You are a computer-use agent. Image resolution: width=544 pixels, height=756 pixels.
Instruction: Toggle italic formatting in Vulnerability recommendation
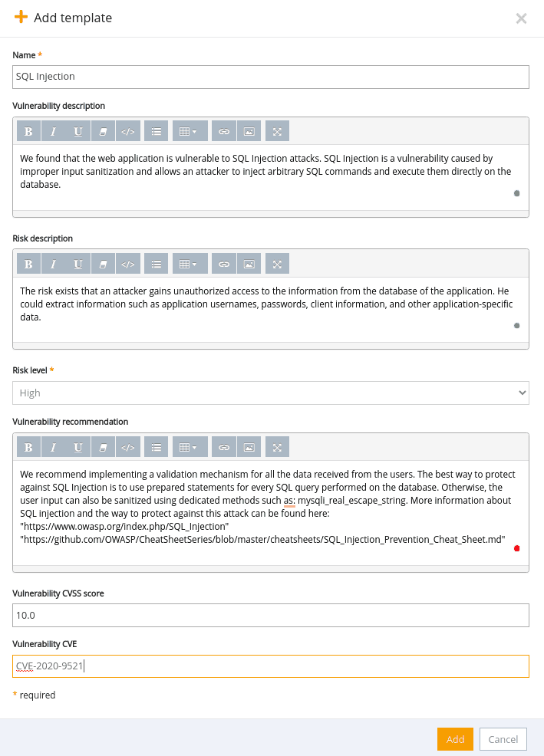(53, 446)
